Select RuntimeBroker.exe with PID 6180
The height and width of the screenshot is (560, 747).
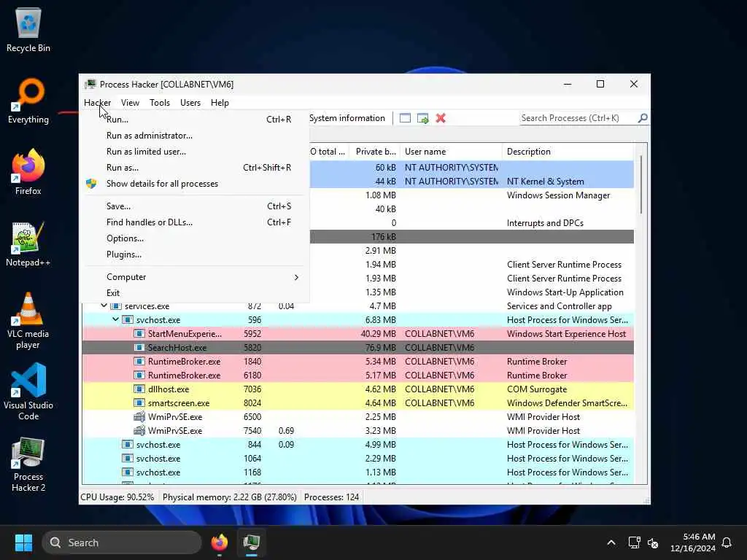[357, 376]
